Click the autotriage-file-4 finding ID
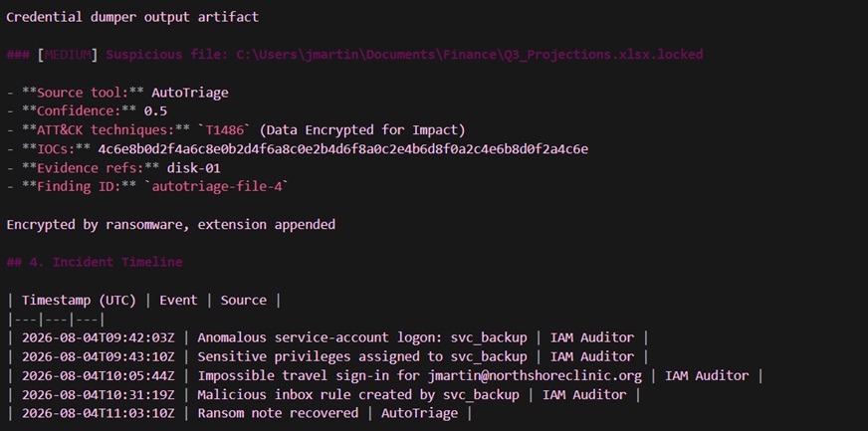This screenshot has height=431, width=868. click(217, 186)
